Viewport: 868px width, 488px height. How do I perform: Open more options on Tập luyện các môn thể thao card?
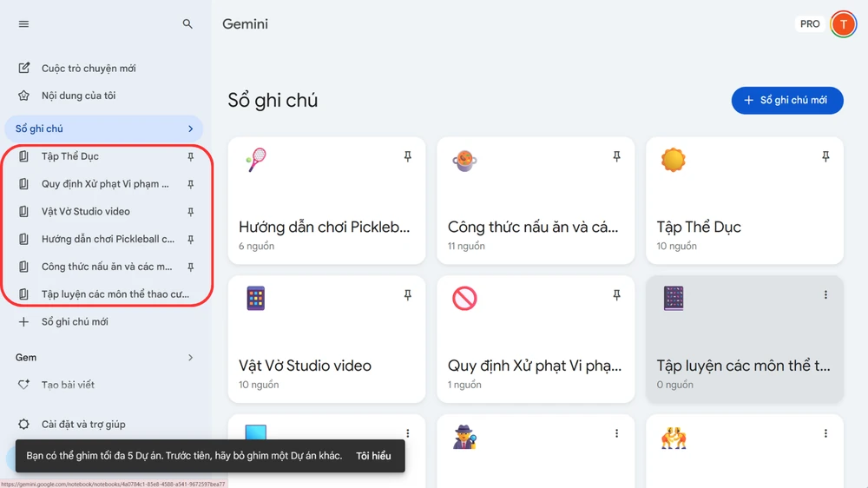(x=825, y=295)
